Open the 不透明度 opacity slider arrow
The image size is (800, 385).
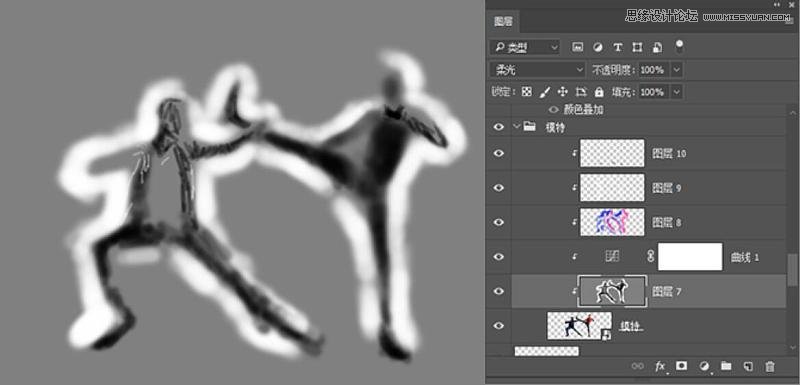[677, 70]
